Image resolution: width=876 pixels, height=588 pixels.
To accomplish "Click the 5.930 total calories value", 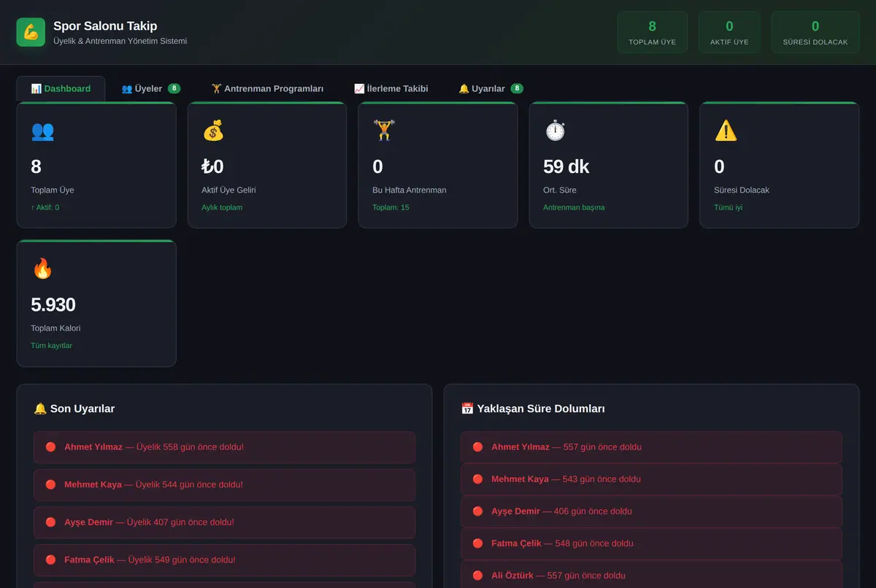I will [53, 305].
